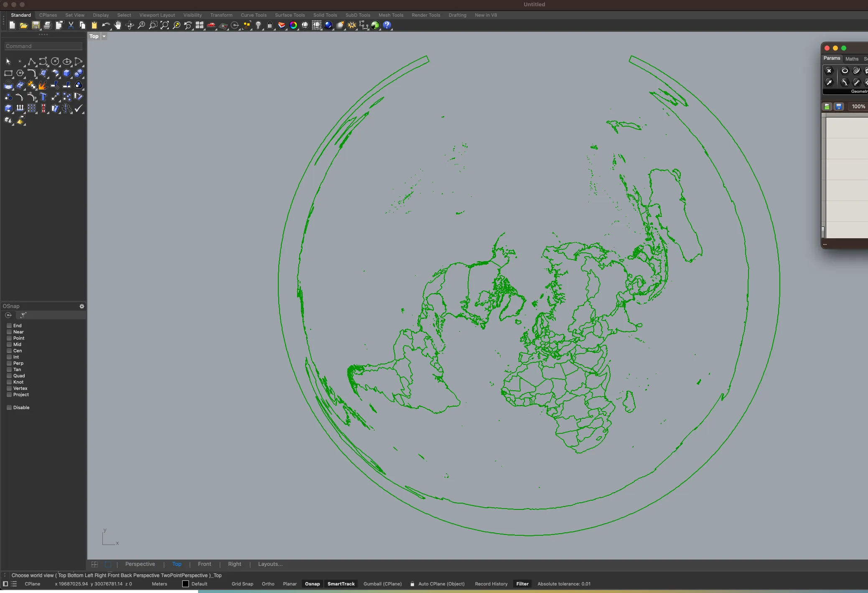This screenshot has height=593, width=868.
Task: Expand the OSnap settings gear menu
Action: point(82,306)
